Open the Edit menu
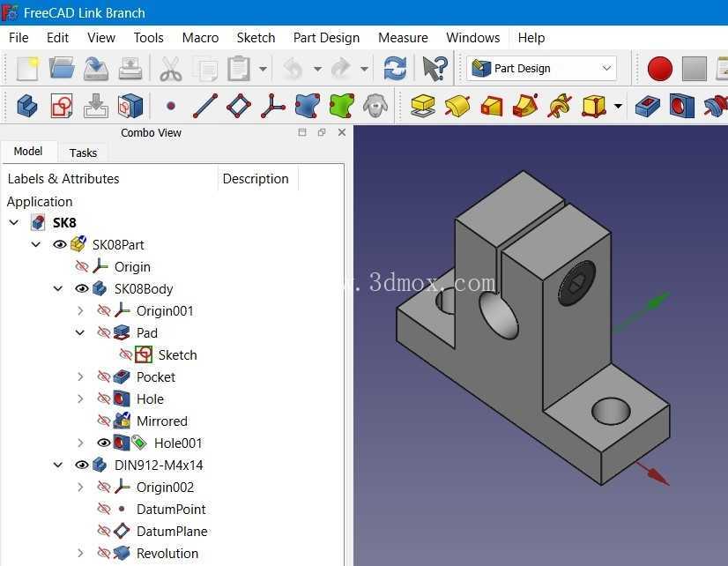 coord(57,38)
